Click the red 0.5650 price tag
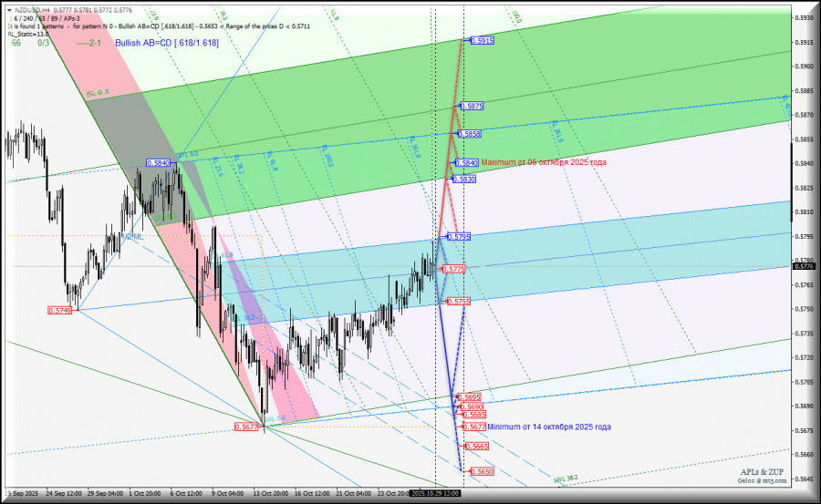Viewport: 821px width, 504px height. coord(483,471)
